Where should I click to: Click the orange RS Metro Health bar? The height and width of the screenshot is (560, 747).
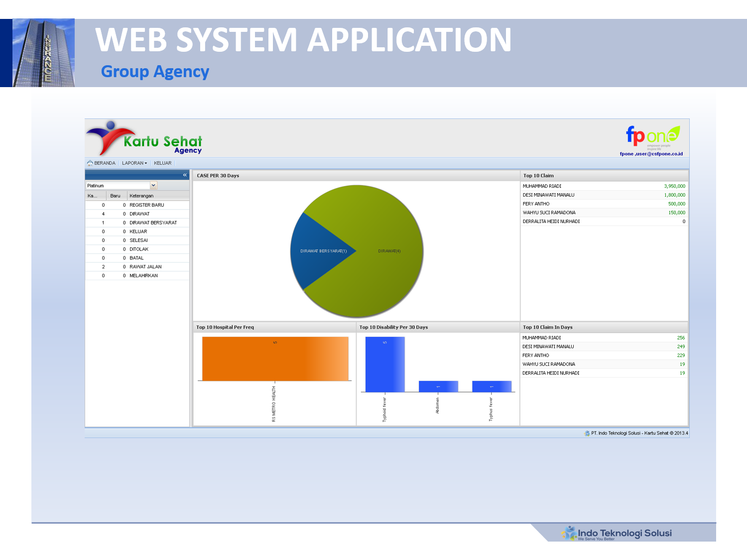coord(275,359)
